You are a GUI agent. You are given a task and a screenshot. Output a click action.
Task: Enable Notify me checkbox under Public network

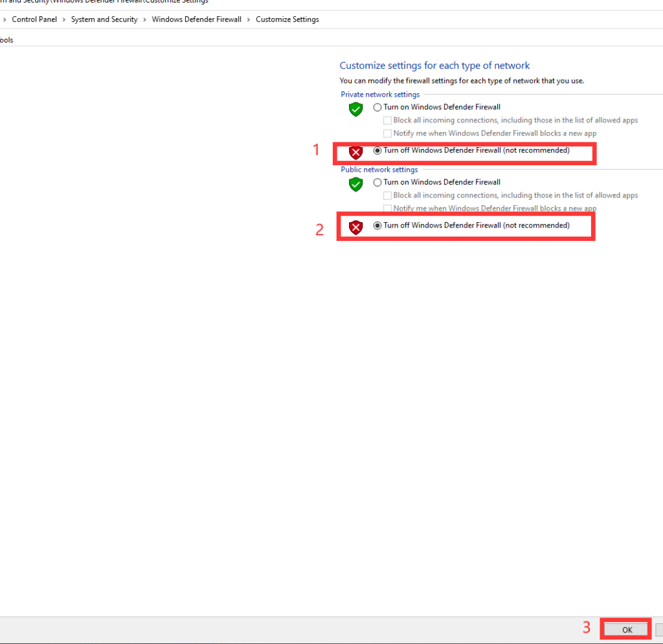(388, 209)
